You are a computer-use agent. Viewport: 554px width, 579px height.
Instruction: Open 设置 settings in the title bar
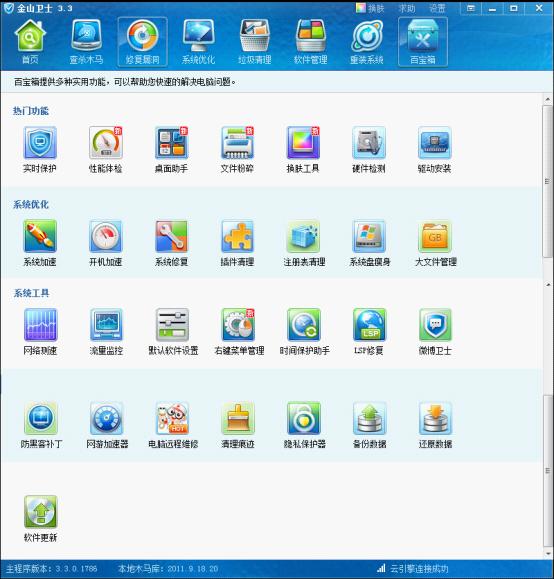(437, 8)
